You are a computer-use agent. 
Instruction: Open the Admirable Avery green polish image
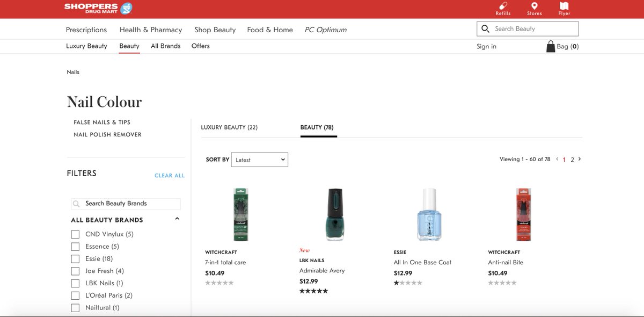click(335, 214)
